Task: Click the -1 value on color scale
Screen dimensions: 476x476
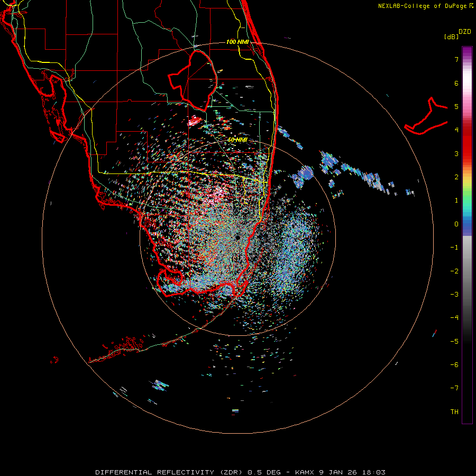Action: point(454,248)
